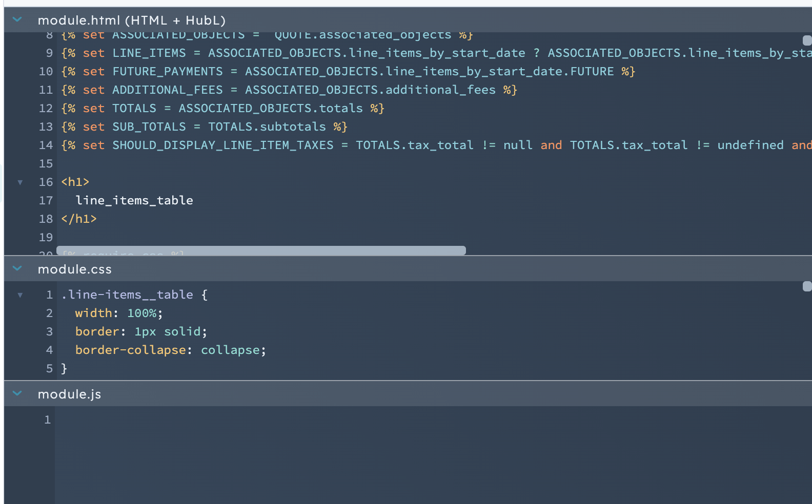The image size is (812, 504).
Task: Click 'SHOULD_DISPLAY_LINE_ITEM_TAXES' on line 14
Action: 223,145
